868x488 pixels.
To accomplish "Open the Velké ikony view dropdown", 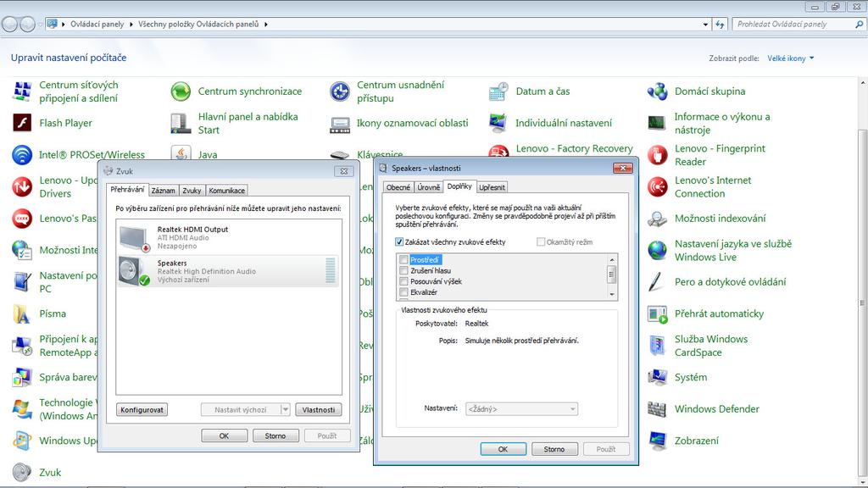I will coord(791,58).
